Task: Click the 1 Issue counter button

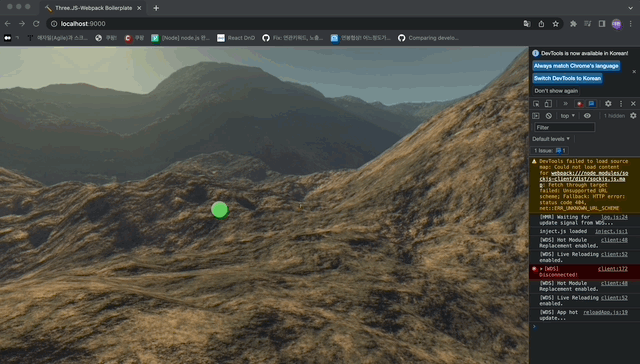Action: click(x=549, y=151)
